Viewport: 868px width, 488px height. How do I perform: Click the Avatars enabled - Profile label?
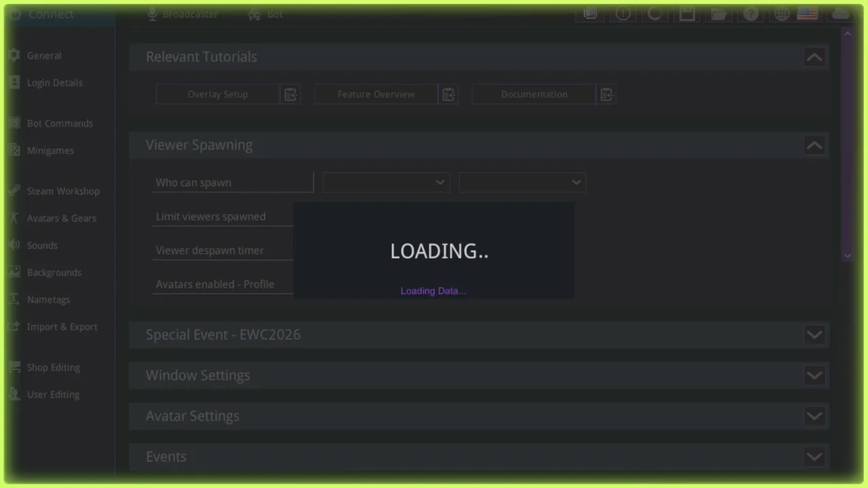215,284
